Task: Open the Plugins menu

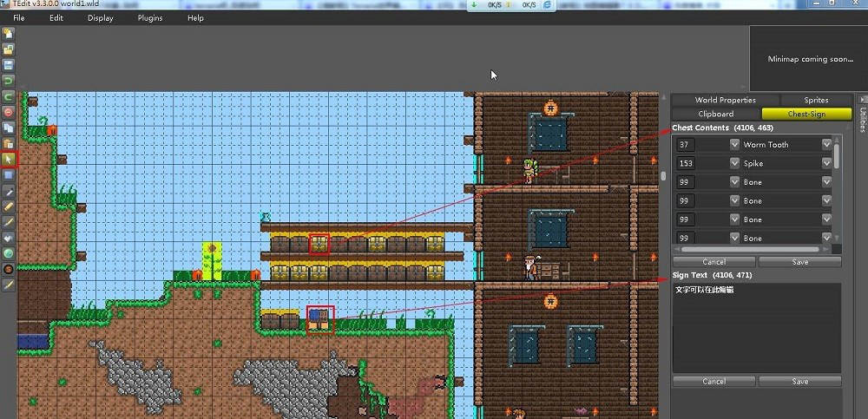Action: [150, 17]
